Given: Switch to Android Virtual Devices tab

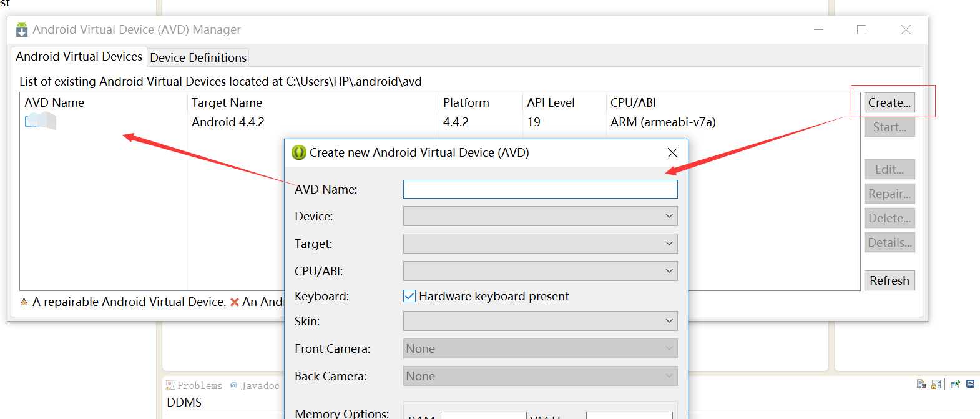Looking at the screenshot, I should (x=79, y=56).
